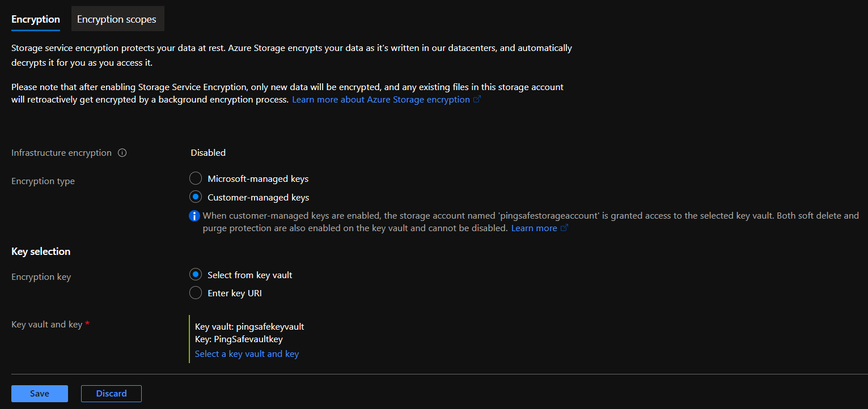Click the Infrastructure encryption info icon
The width and height of the screenshot is (868, 409).
tap(122, 153)
